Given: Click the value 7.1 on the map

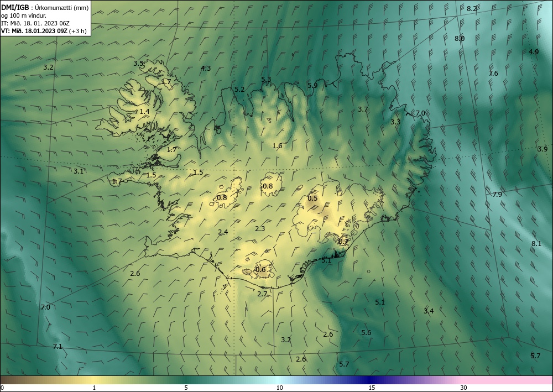Looking at the screenshot, I should [58, 347].
